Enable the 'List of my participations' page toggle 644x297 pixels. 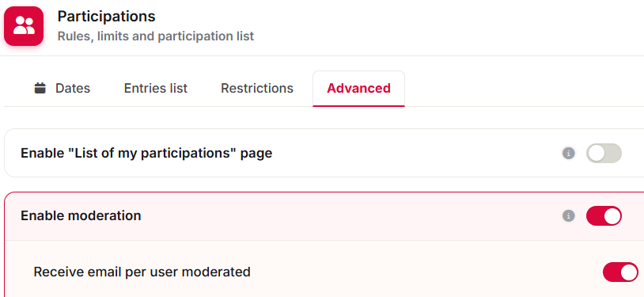604,154
